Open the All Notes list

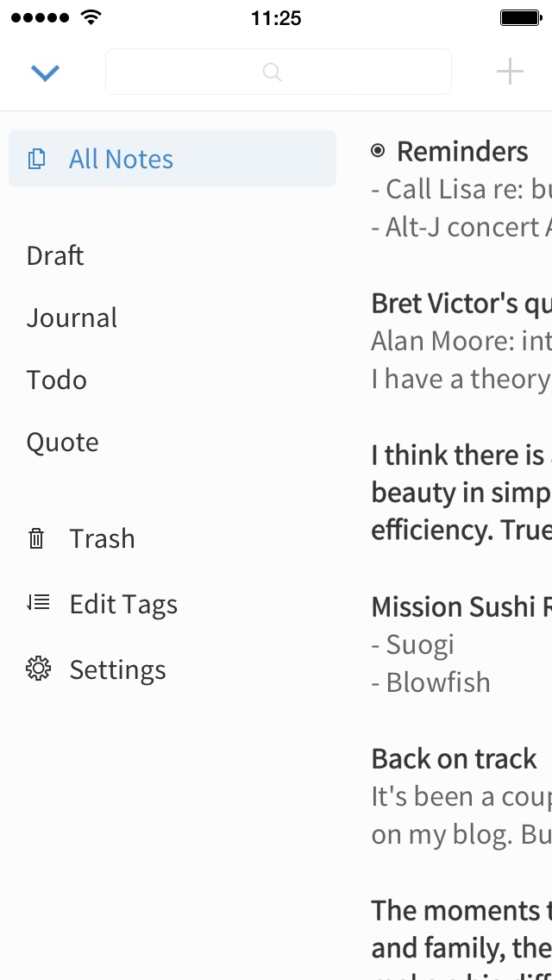point(172,159)
